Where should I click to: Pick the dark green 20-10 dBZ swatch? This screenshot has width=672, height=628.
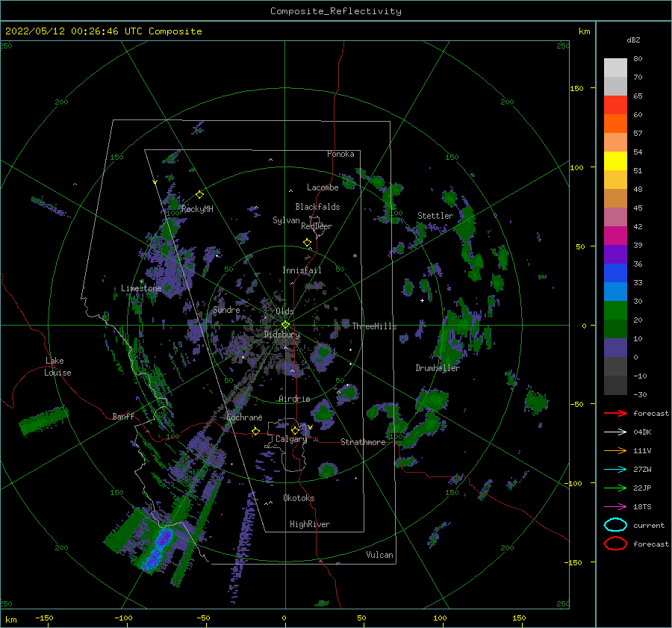pyautogui.click(x=615, y=329)
